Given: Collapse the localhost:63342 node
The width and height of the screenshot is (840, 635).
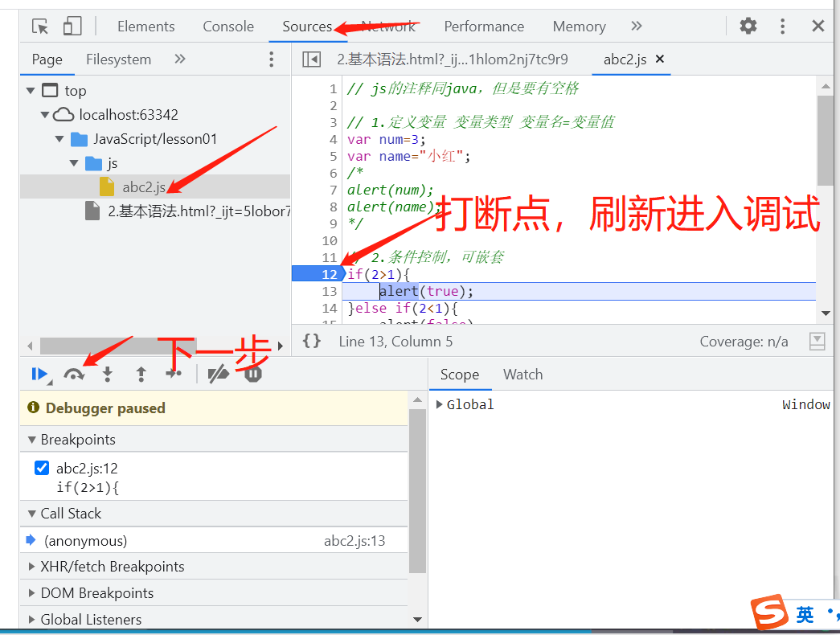Looking at the screenshot, I should 45,115.
